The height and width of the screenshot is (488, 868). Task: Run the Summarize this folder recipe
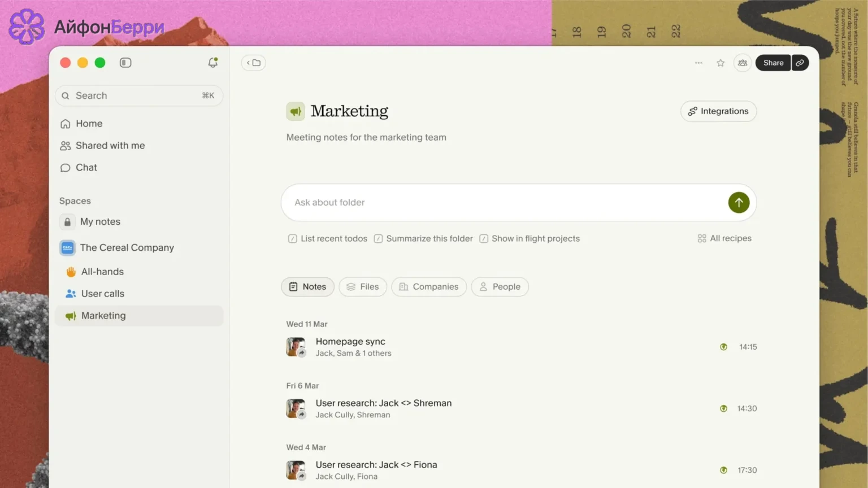point(423,238)
